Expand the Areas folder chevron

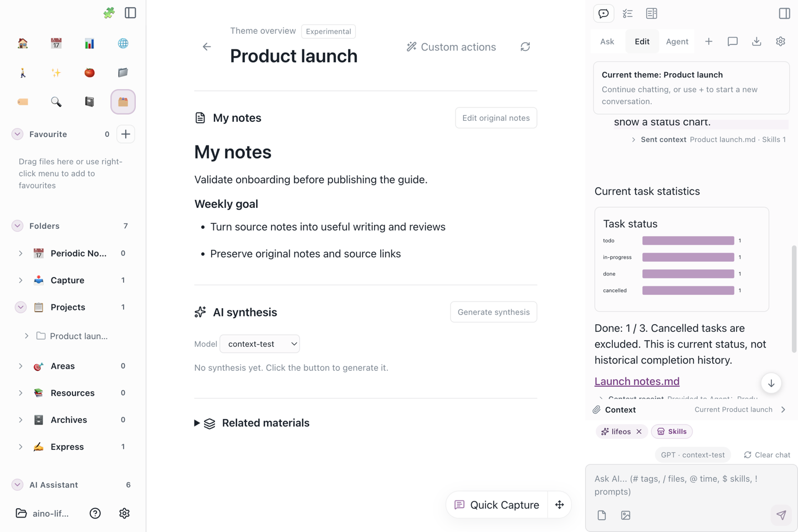point(21,366)
